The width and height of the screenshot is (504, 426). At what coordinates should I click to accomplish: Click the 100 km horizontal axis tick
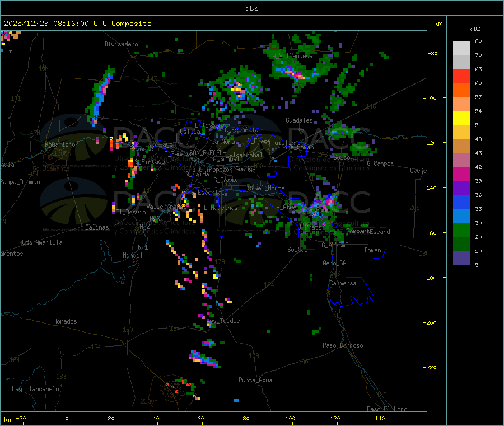290,418
